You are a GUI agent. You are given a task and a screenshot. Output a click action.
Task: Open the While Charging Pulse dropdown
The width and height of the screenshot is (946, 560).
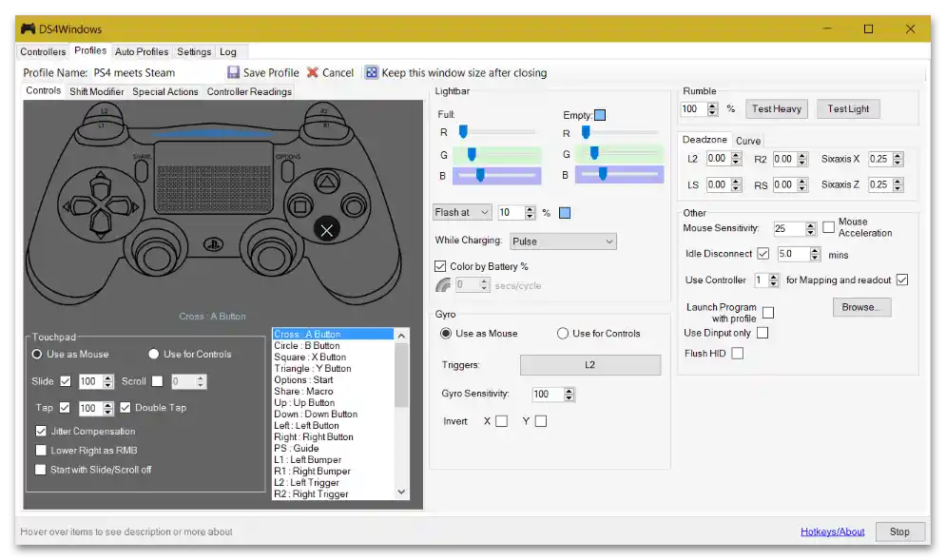563,241
